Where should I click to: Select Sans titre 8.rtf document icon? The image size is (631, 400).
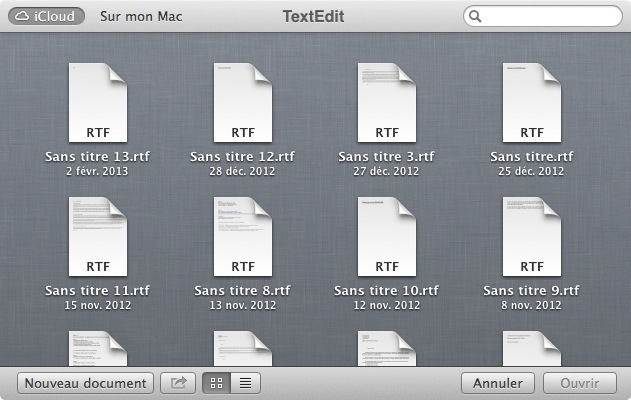coord(243,237)
